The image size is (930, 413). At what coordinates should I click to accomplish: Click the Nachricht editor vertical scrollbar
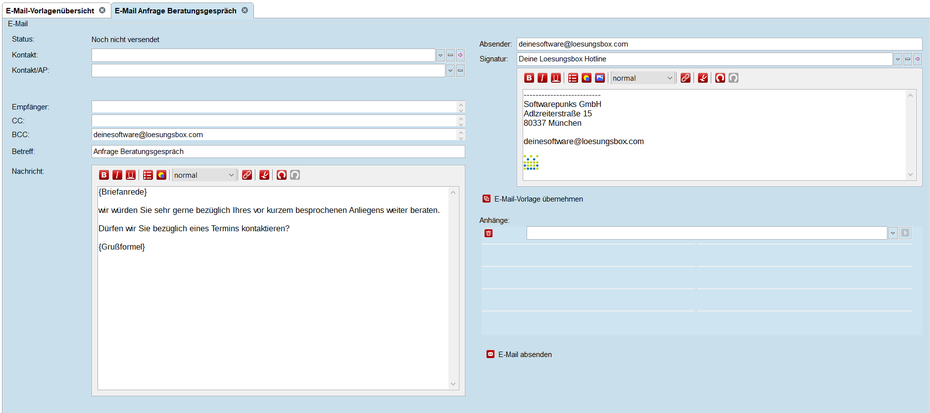[x=454, y=288]
